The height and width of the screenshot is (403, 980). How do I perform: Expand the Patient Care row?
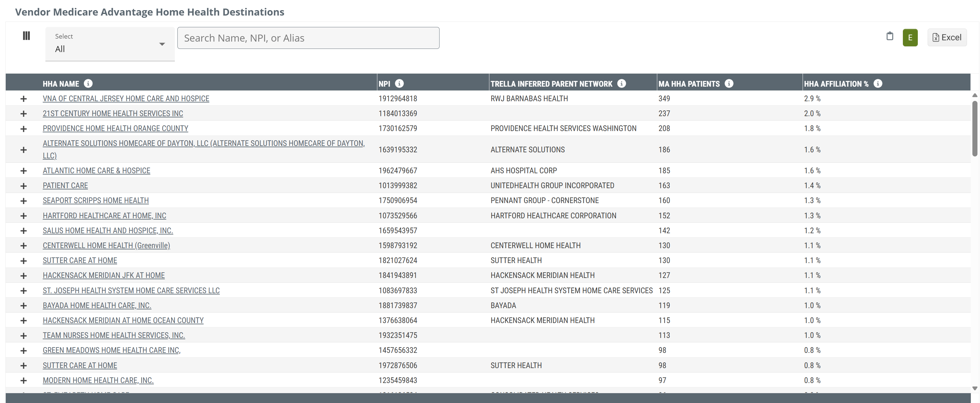(x=23, y=186)
